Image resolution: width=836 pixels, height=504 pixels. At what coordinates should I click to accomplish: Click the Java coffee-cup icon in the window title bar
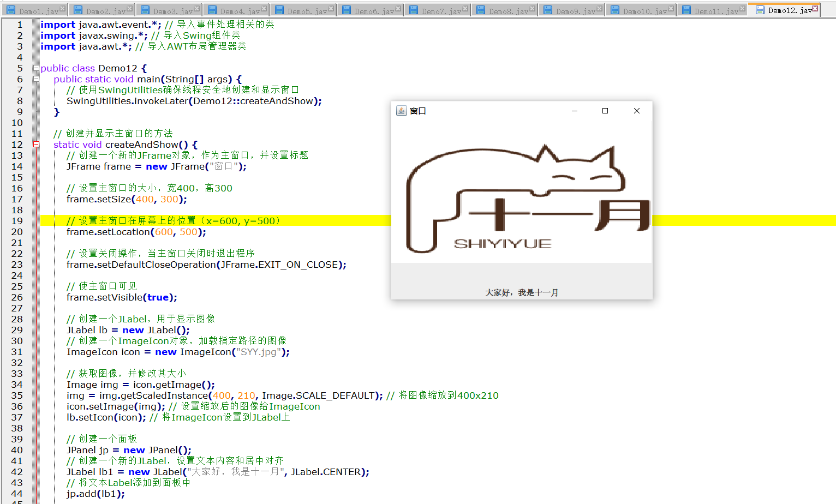coord(401,111)
